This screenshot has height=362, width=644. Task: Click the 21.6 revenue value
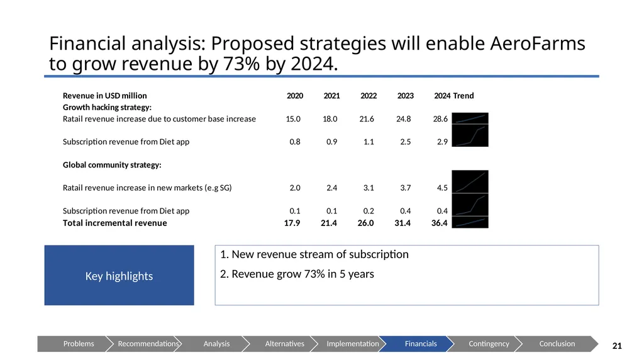click(367, 119)
